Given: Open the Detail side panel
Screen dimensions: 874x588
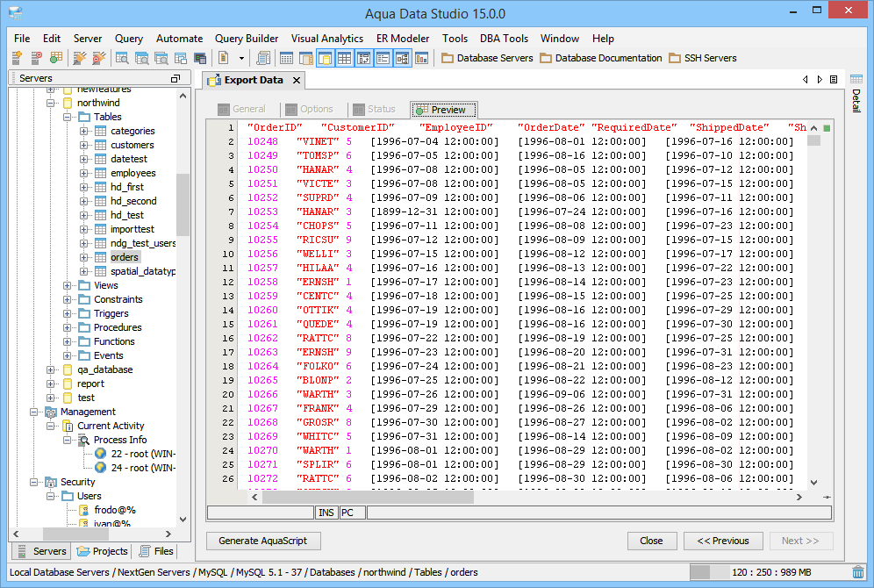Looking at the screenshot, I should coord(856,92).
